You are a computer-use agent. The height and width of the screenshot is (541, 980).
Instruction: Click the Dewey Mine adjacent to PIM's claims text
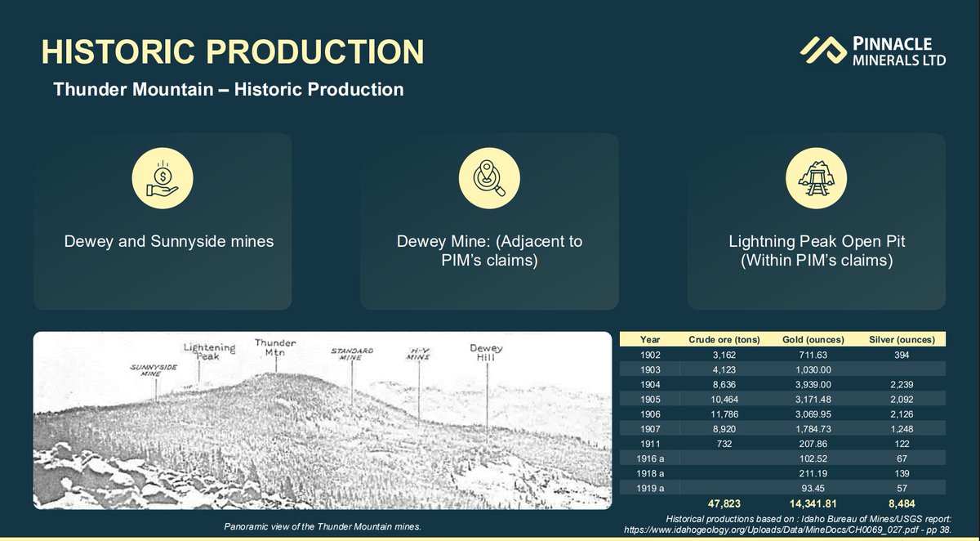pos(489,252)
